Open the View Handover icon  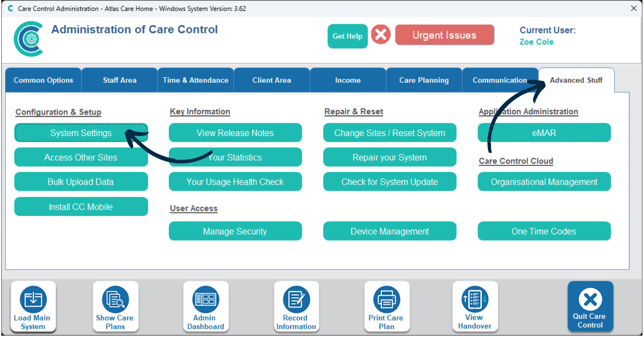pos(475,307)
